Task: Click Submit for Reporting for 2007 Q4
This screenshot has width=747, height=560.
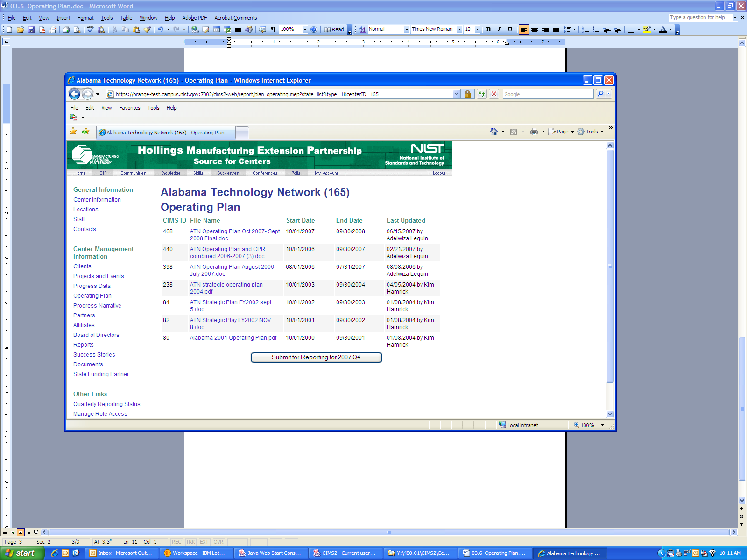Action: [x=316, y=357]
